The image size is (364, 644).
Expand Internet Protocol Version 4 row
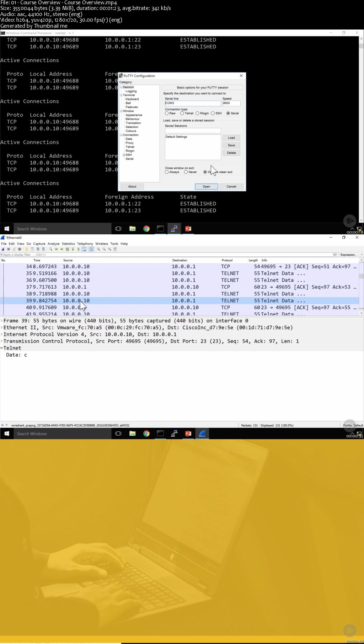pos(2,334)
